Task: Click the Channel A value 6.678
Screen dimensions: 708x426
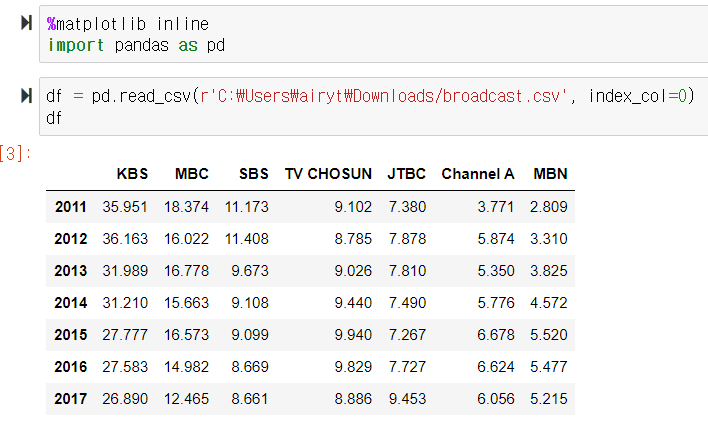Action: click(x=496, y=335)
